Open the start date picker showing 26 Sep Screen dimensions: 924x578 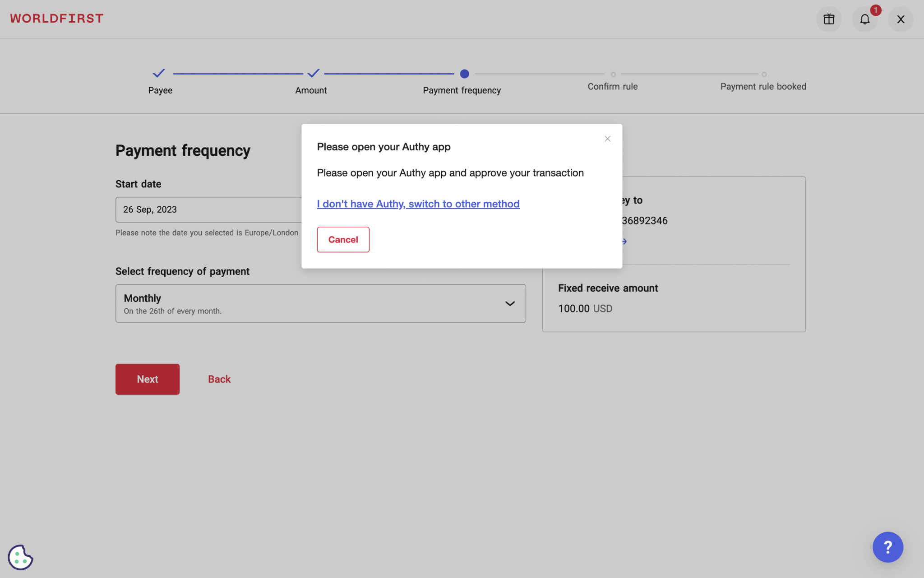(x=208, y=210)
